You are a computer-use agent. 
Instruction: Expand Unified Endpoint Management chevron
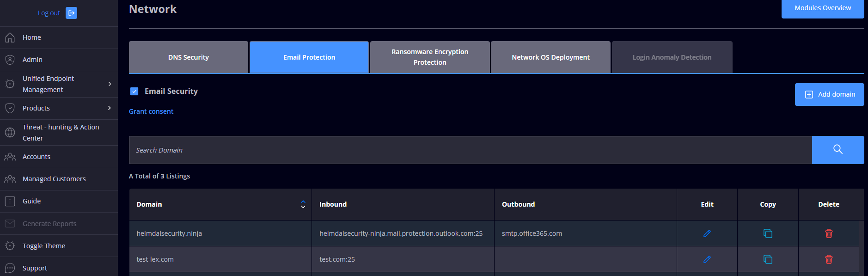[x=110, y=84]
